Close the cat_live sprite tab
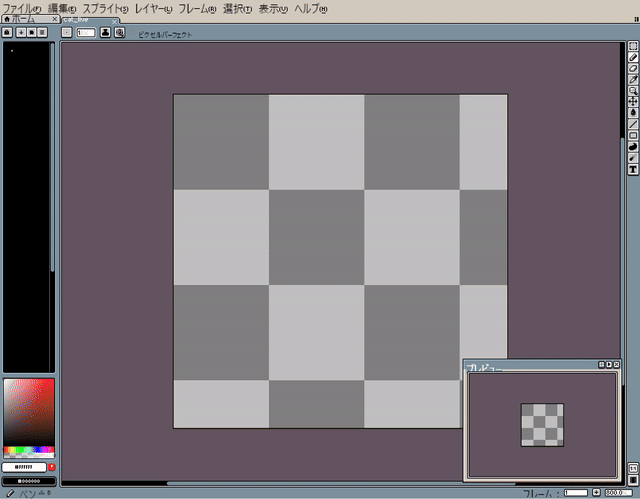The height and width of the screenshot is (499, 640). tap(115, 21)
